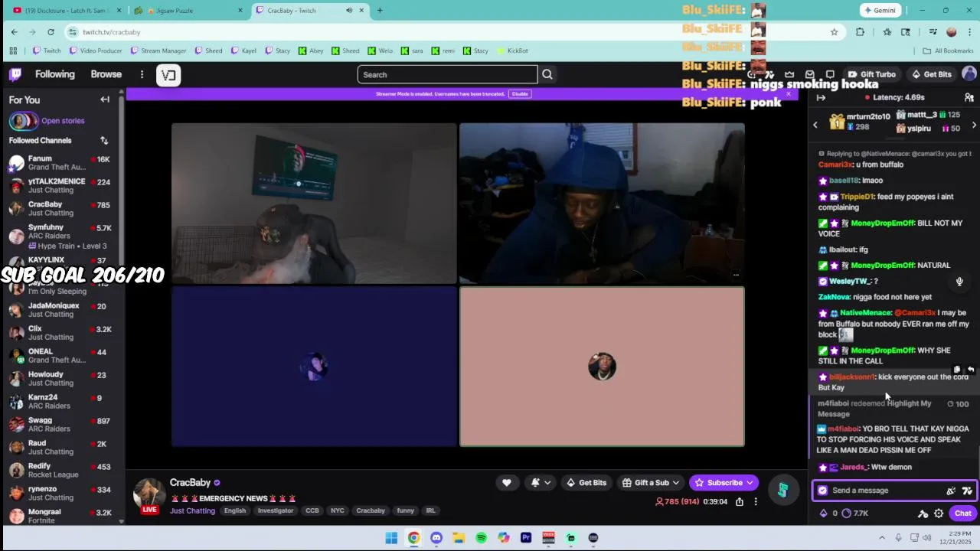The width and height of the screenshot is (980, 551).
Task: Open Clix channel in the sidebar
Action: tap(61, 333)
